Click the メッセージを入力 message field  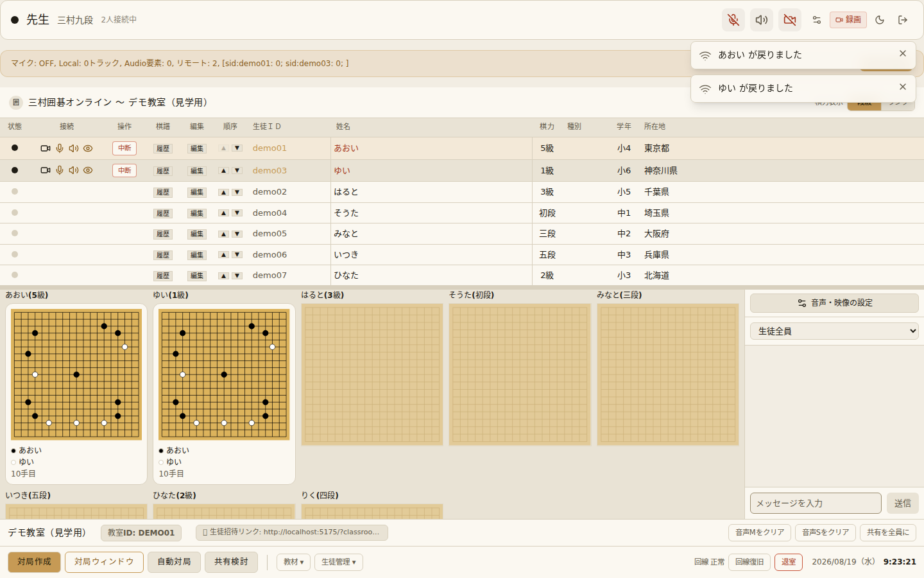(x=816, y=504)
